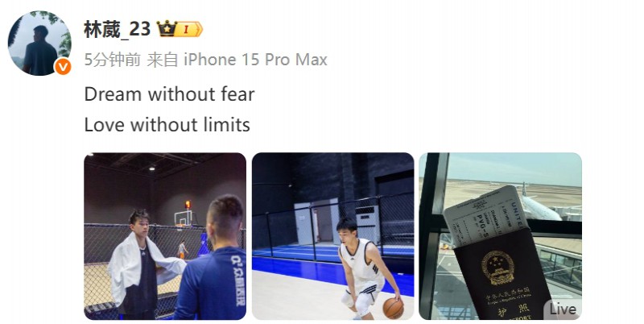Open the photo of the player dribbling
The width and height of the screenshot is (644, 324).
(332, 236)
